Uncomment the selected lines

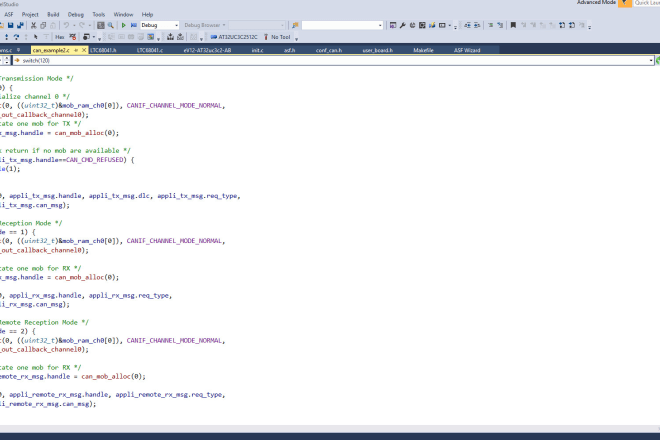pyautogui.click(x=500, y=25)
